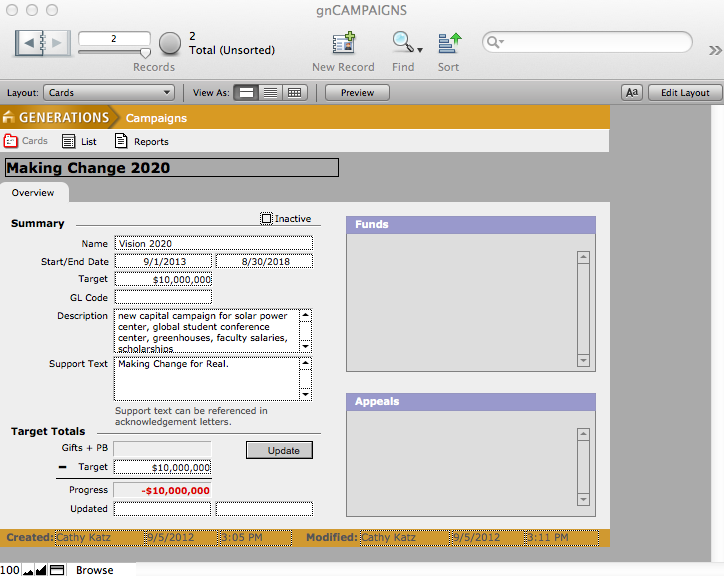Image resolution: width=724 pixels, height=576 pixels.
Task: Click the Campaigns breadcrumb tab
Action: point(156,118)
